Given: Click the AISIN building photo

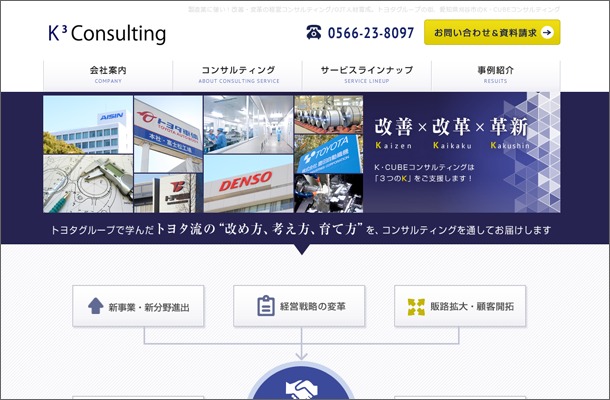Looking at the screenshot, I should point(88,125).
